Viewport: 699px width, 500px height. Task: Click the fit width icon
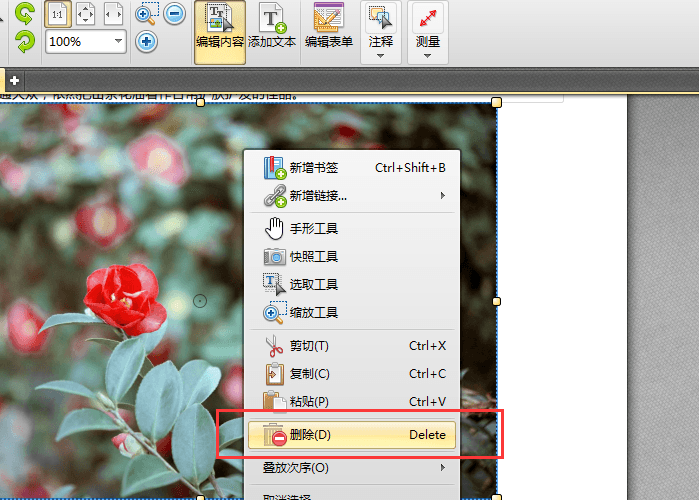click(x=113, y=14)
